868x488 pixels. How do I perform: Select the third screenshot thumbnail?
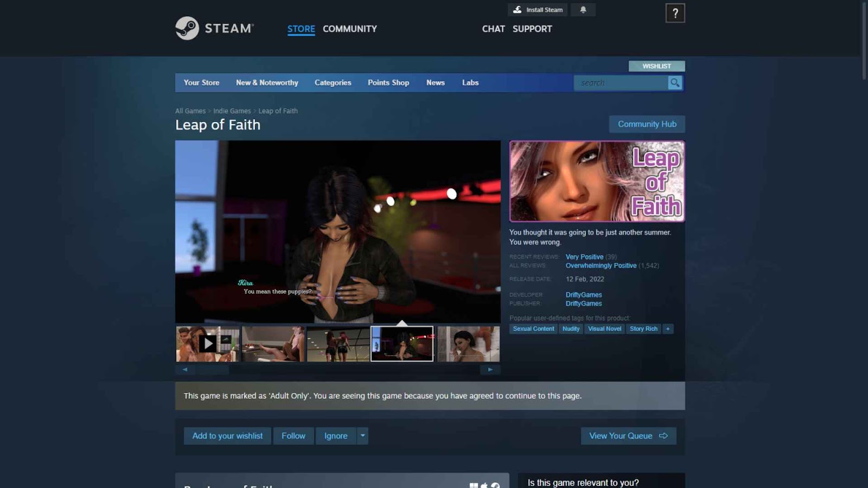click(339, 344)
